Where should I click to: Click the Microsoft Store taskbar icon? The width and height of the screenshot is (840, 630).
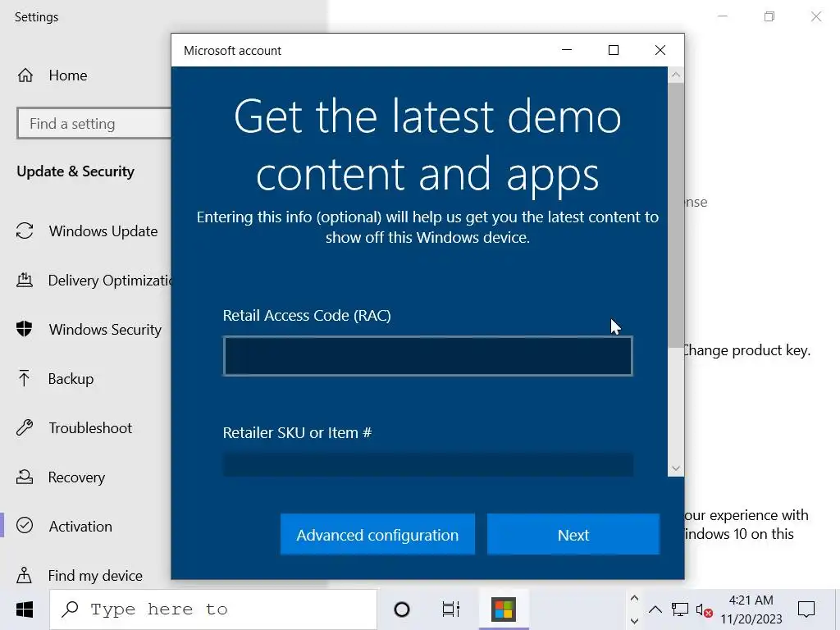(504, 609)
